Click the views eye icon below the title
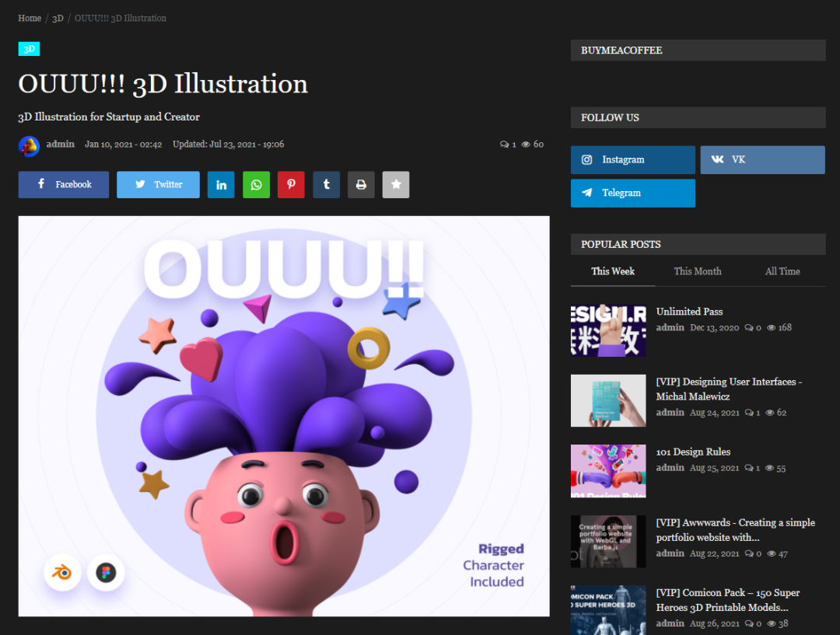840x635 pixels. tap(526, 145)
